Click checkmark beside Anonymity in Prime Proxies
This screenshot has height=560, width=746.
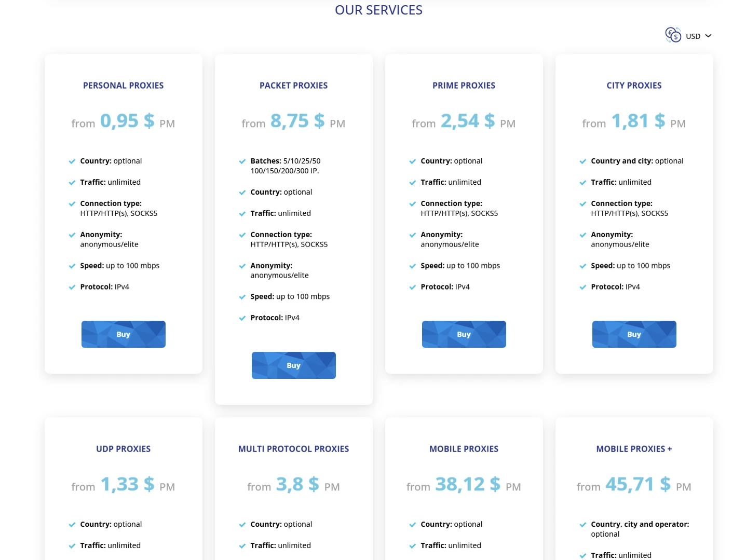[412, 235]
